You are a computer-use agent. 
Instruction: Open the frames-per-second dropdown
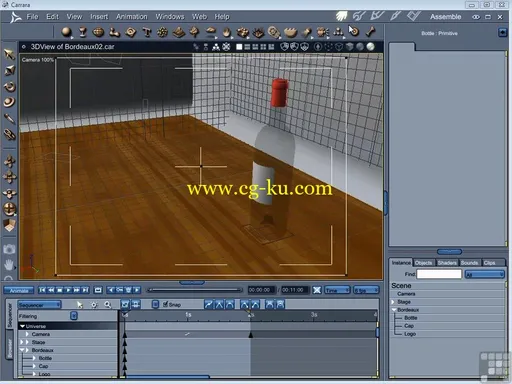pos(366,290)
